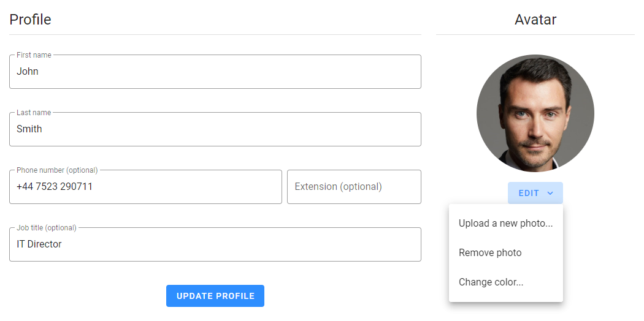Choose "Remove photo" from the menu
This screenshot has height=321, width=644.
pyautogui.click(x=490, y=253)
